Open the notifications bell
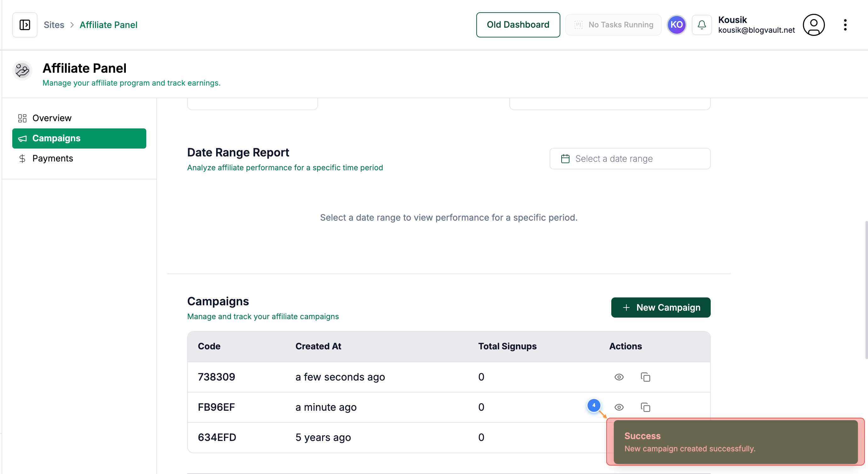Screen dimensions: 868x474 pos(702,25)
